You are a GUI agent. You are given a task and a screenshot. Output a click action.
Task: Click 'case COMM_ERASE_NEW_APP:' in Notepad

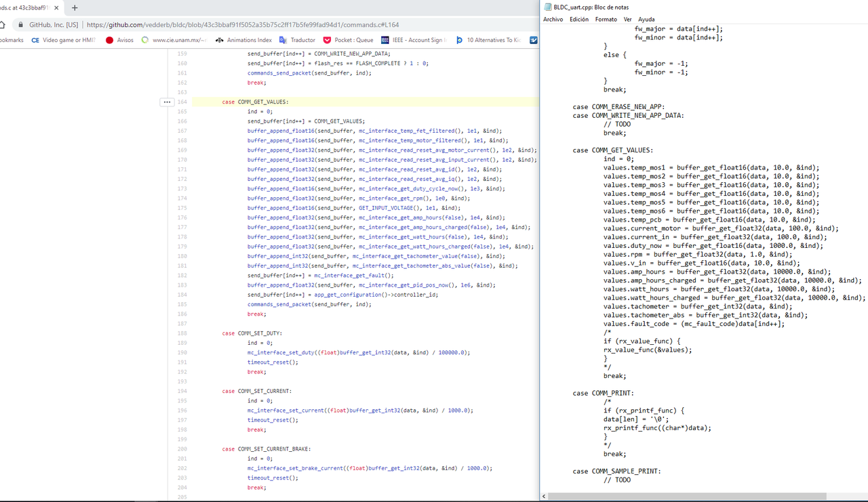pos(618,106)
